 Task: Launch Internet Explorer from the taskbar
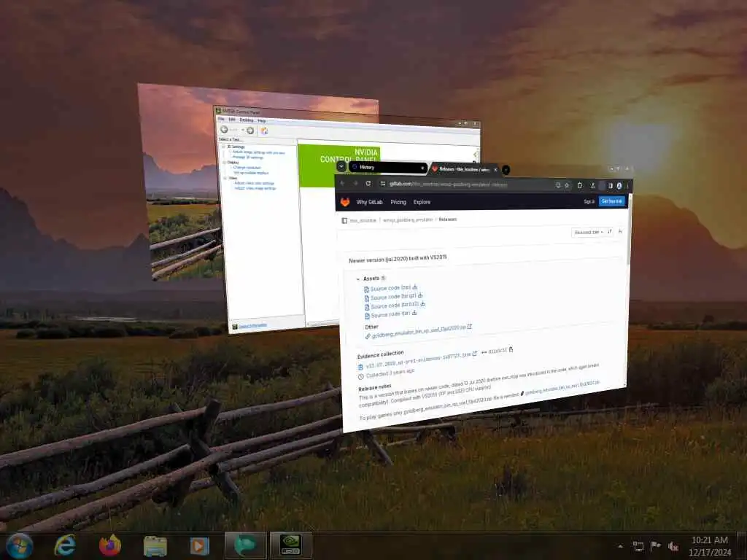click(x=64, y=545)
